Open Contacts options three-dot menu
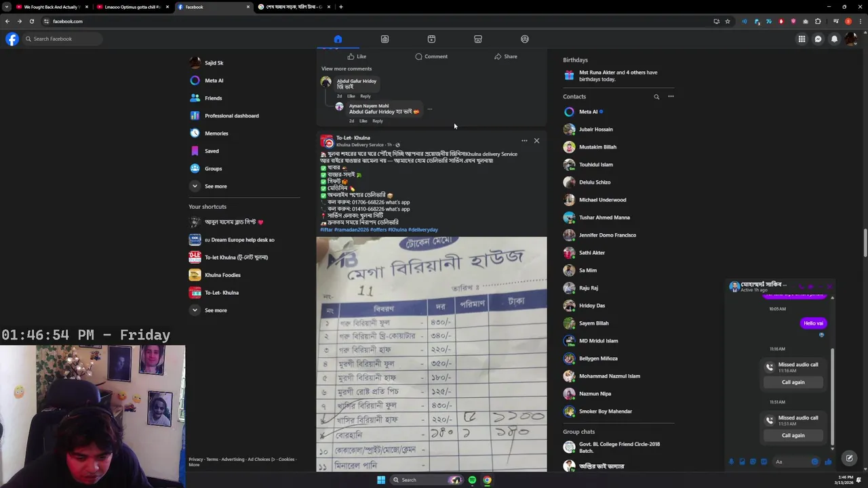 tap(671, 96)
